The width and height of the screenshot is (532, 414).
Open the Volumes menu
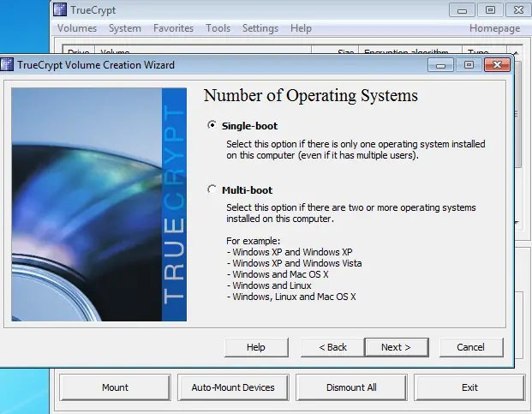(77, 28)
